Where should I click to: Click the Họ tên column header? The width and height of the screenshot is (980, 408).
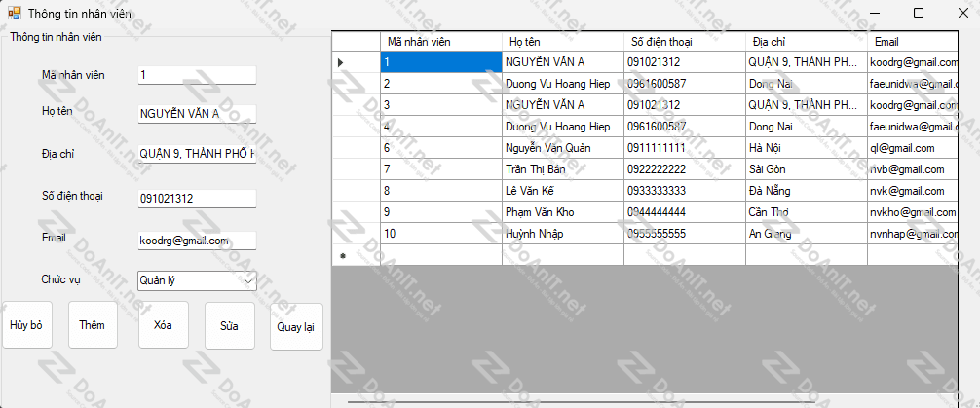click(x=562, y=42)
